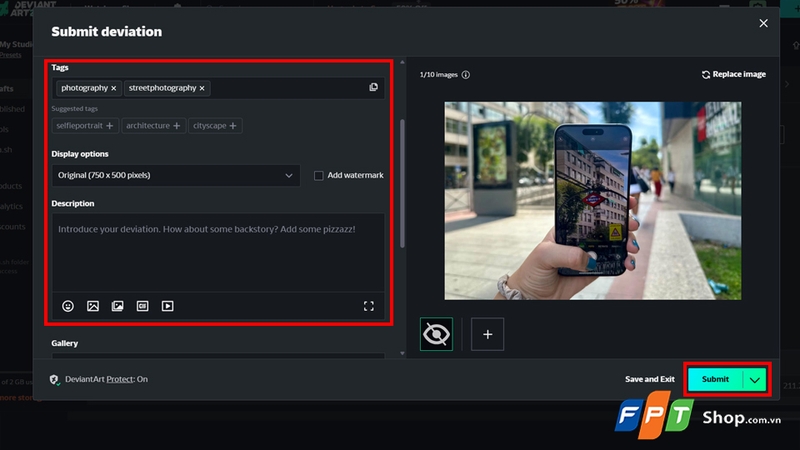Select the hidden-eye image thumbnail
800x450 pixels.
click(x=436, y=334)
